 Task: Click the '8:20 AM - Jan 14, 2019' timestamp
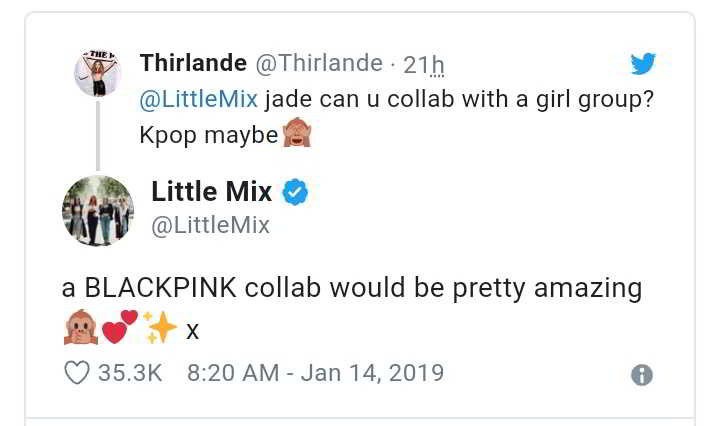pos(315,373)
